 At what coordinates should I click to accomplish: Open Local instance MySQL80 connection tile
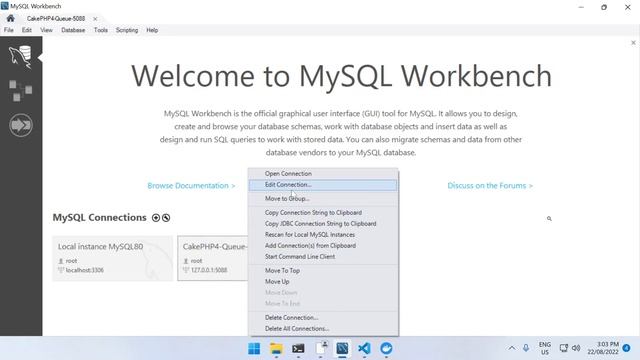pos(113,258)
